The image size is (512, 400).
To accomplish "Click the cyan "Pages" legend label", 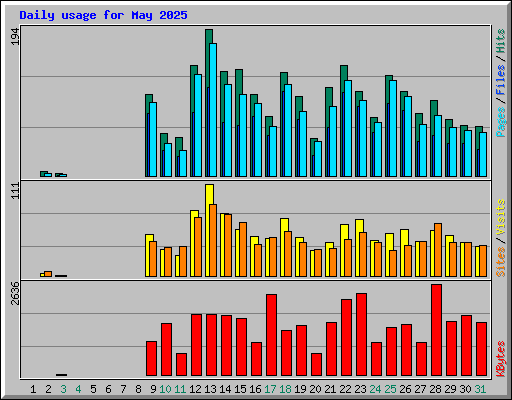I will pos(501,122).
